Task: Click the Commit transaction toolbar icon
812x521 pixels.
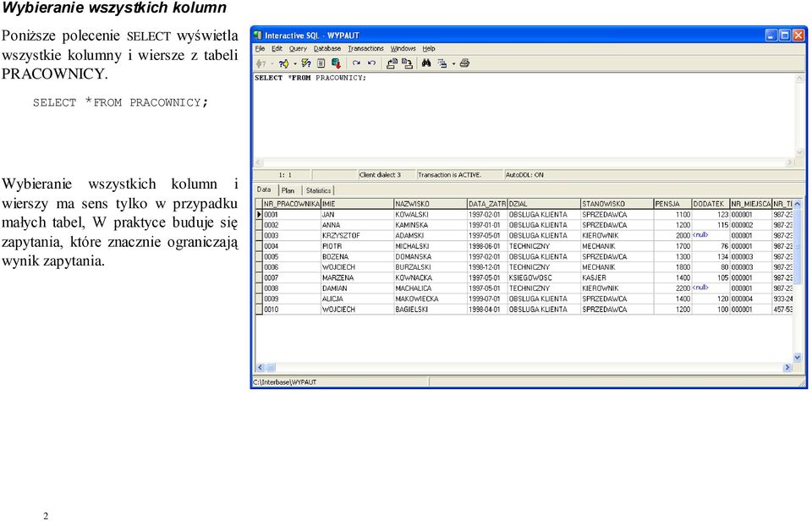Action: pos(356,63)
